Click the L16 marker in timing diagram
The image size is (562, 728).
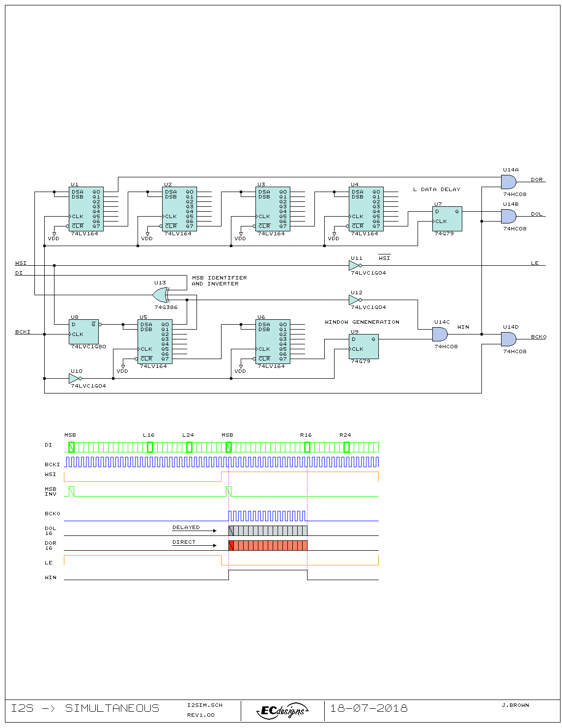(x=148, y=435)
